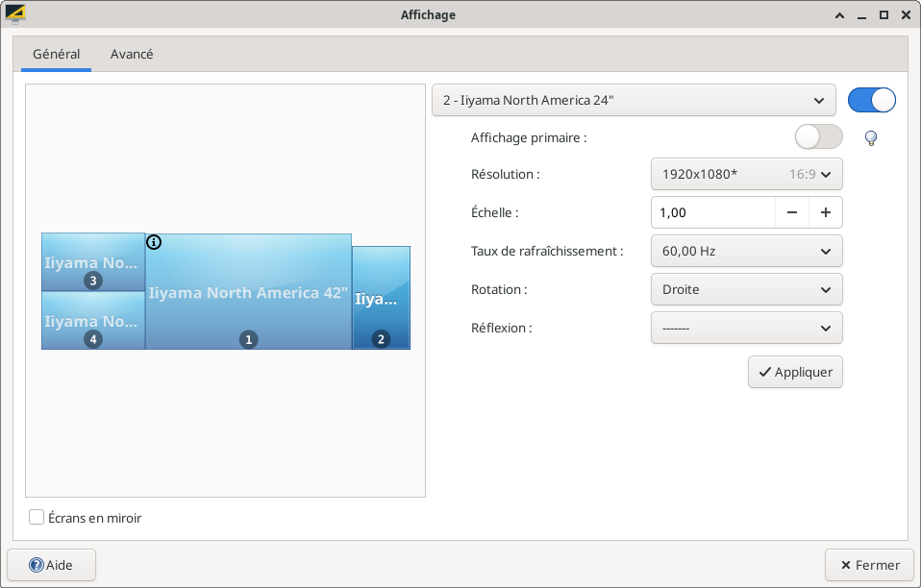Click the minus button to decrease scale
Viewport: 921px width, 588px height.
click(x=791, y=212)
